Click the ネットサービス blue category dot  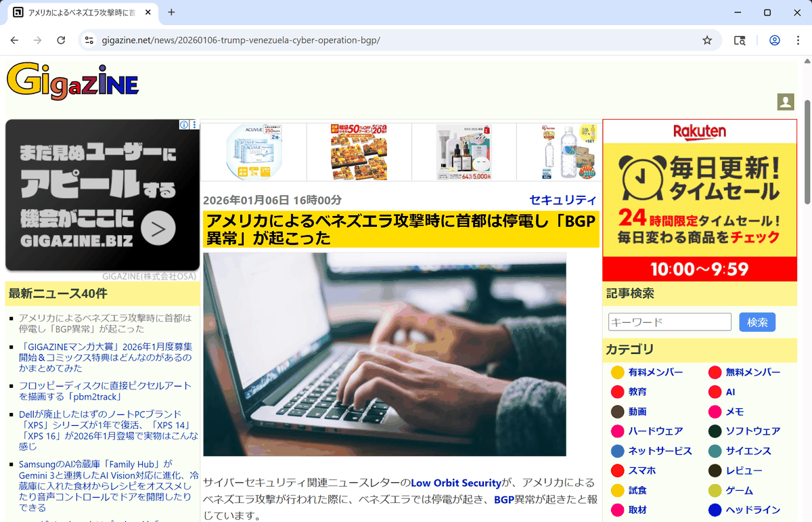[x=617, y=451]
